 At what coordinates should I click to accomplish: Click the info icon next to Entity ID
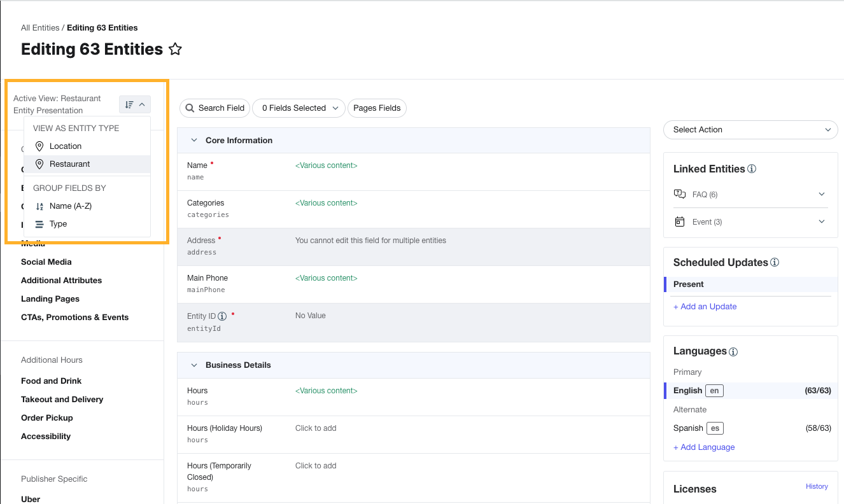(x=222, y=315)
